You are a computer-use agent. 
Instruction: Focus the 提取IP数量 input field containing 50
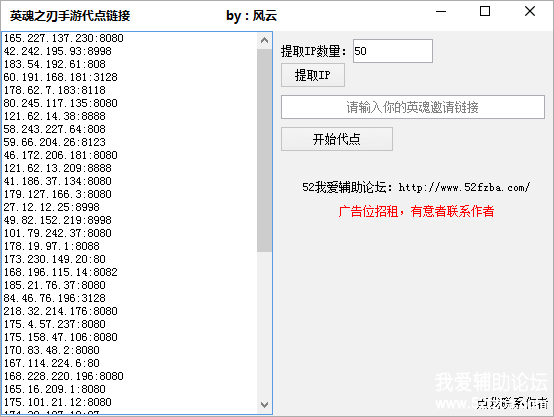pyautogui.click(x=393, y=51)
